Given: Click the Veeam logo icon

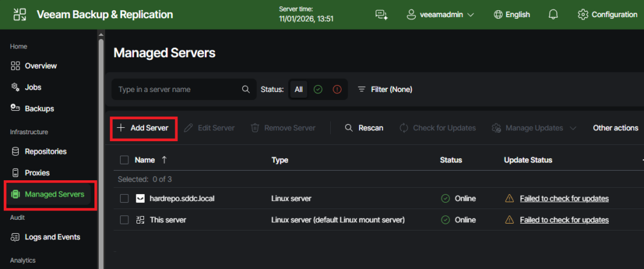Looking at the screenshot, I should coord(19,14).
